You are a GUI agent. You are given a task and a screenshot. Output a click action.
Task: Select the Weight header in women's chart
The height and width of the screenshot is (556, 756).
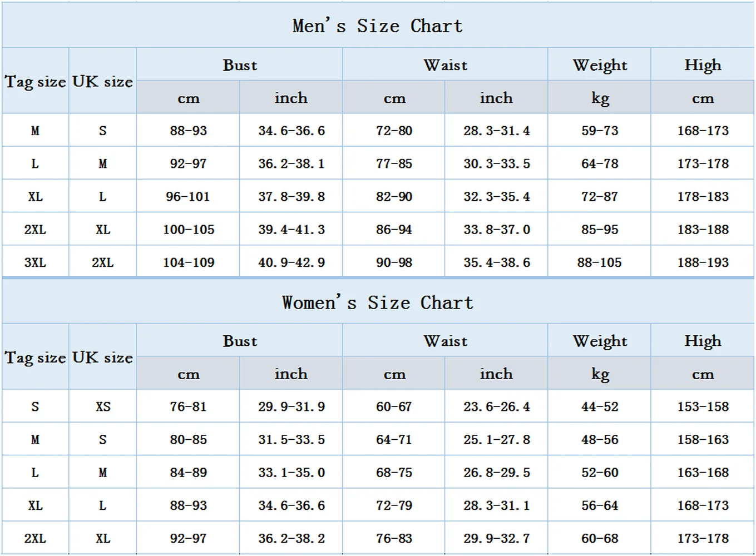point(600,341)
